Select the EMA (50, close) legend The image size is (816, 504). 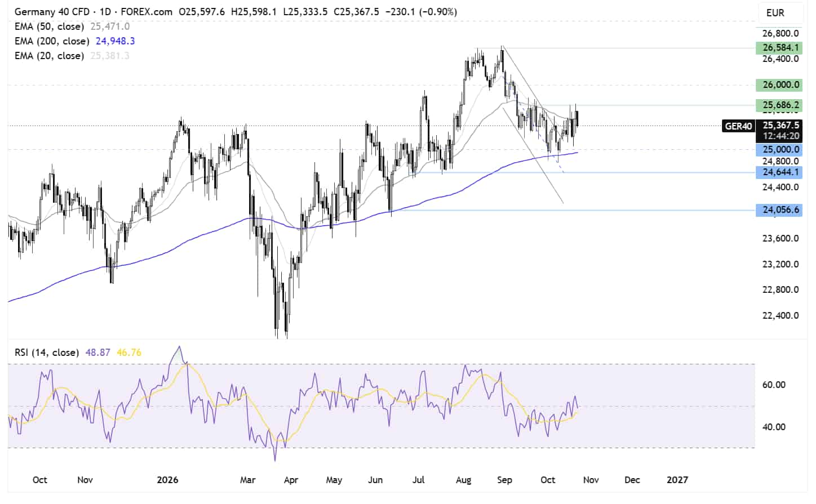click(x=49, y=26)
